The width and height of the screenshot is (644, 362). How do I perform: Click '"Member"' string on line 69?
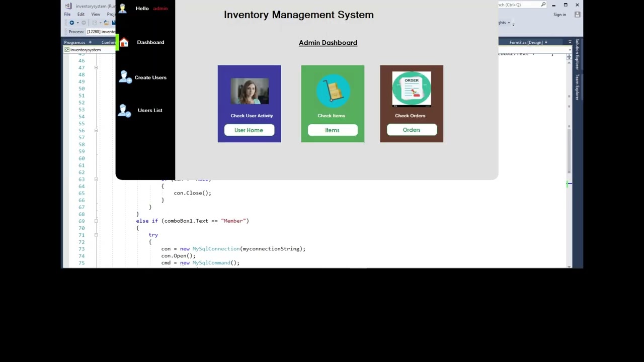pyautogui.click(x=233, y=221)
